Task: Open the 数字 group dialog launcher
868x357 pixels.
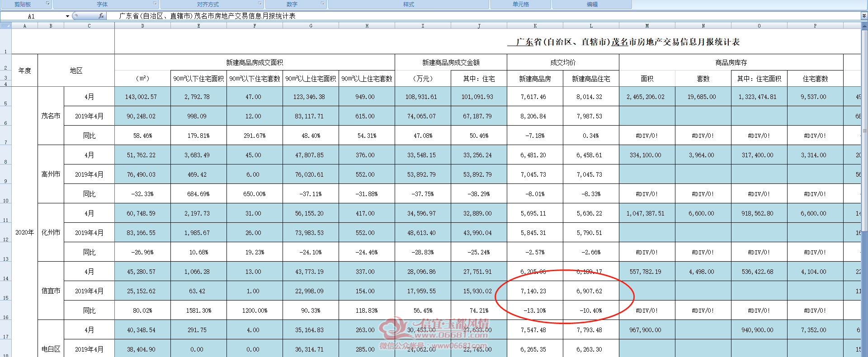Action: 323,4
